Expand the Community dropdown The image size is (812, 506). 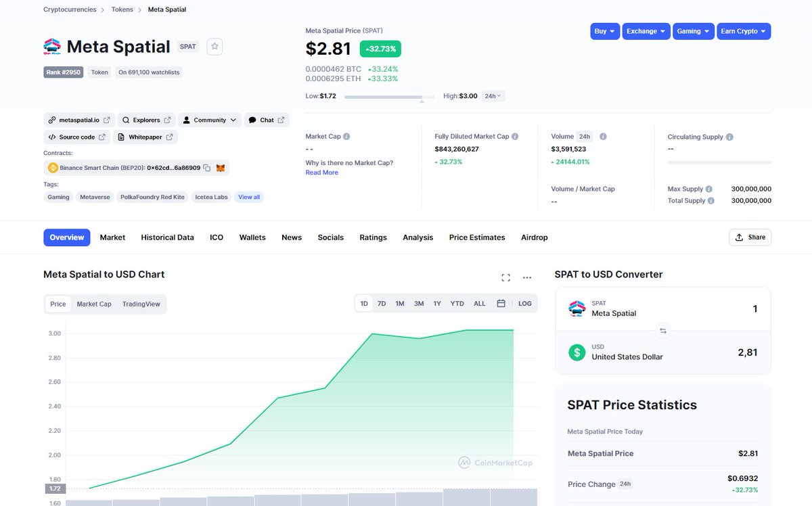pos(210,120)
